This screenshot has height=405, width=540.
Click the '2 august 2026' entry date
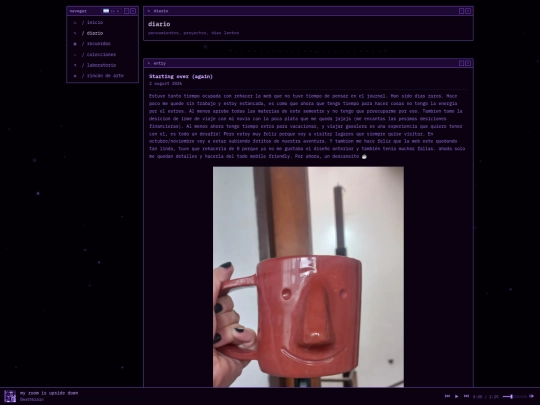coord(165,84)
